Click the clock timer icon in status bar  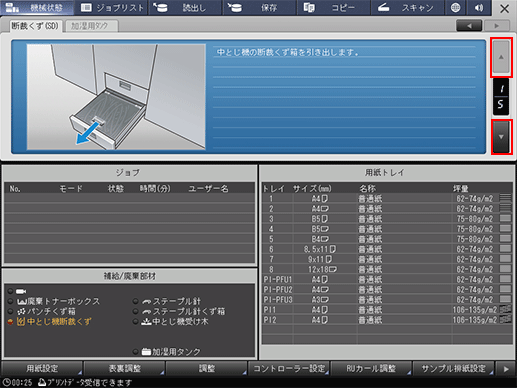pos(6,382)
